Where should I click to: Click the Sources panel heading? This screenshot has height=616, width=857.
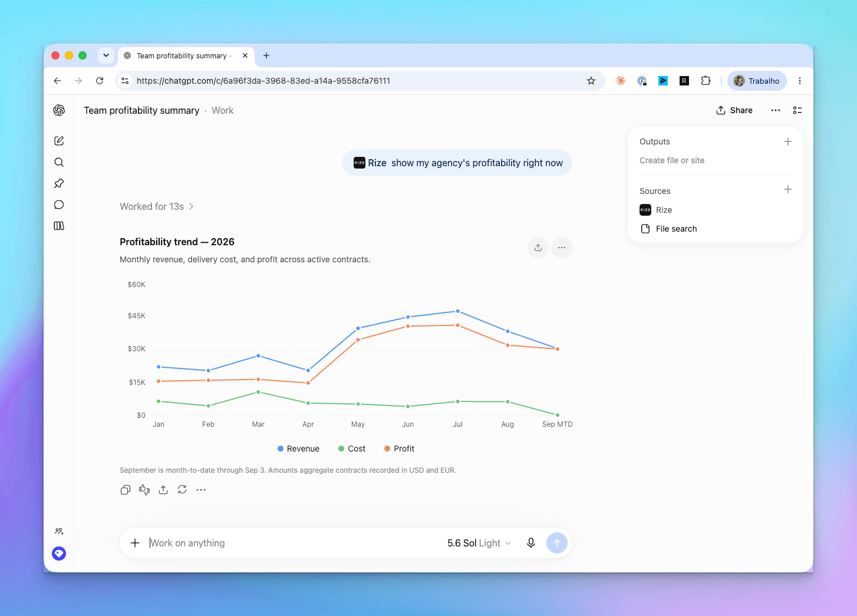[x=655, y=191]
